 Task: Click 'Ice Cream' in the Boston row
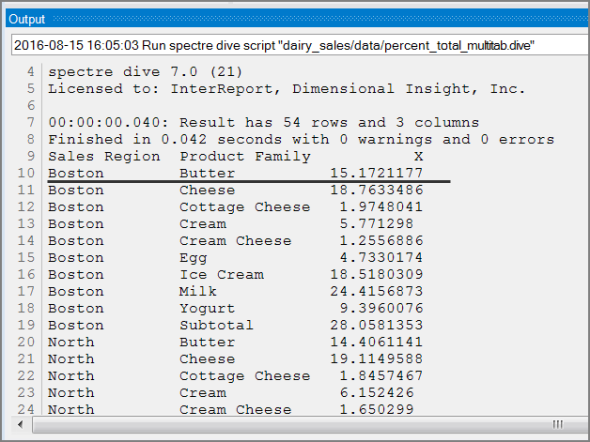click(222, 275)
